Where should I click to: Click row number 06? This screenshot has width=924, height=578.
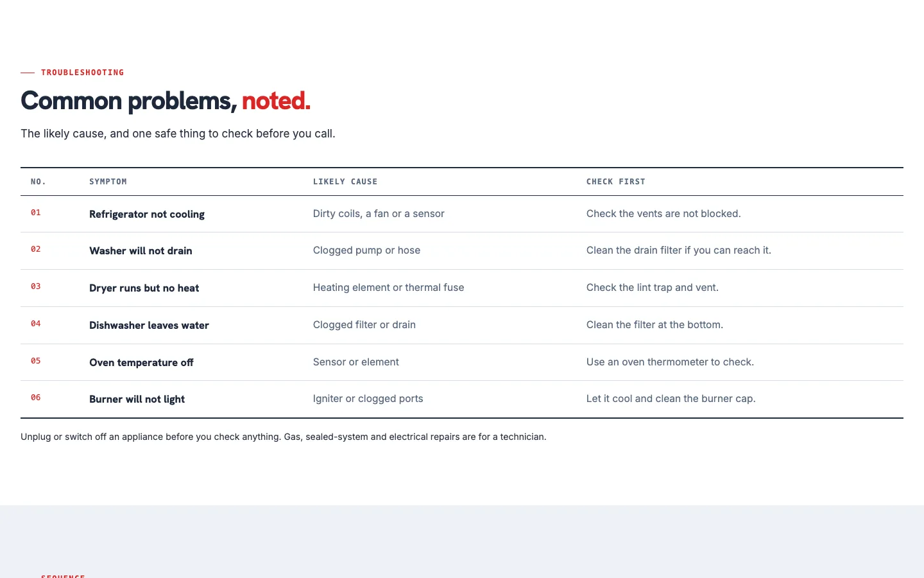pyautogui.click(x=36, y=398)
